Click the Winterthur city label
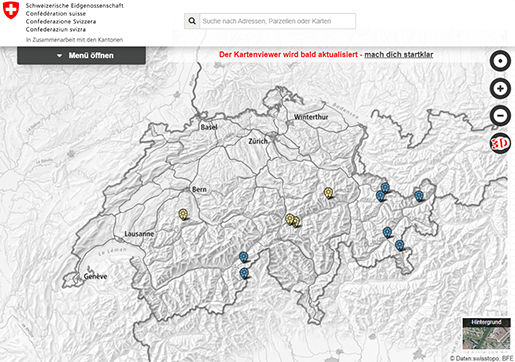The image size is (515, 362). [311, 117]
